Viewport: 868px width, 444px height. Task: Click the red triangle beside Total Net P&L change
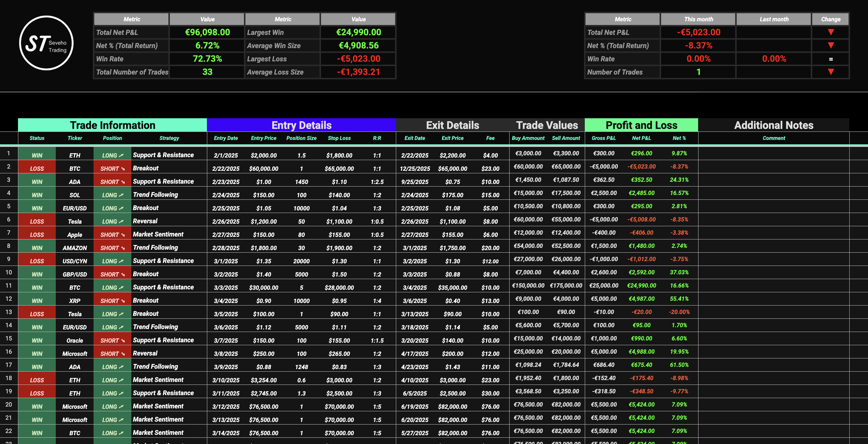pos(830,32)
